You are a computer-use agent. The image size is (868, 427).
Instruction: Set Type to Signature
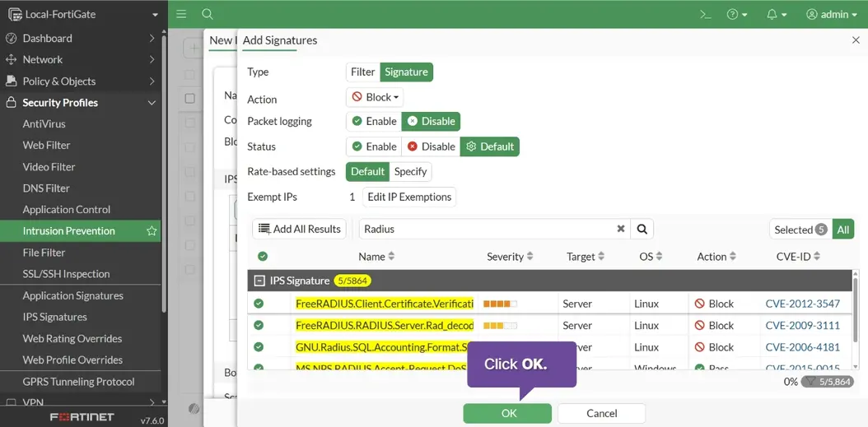[406, 72]
